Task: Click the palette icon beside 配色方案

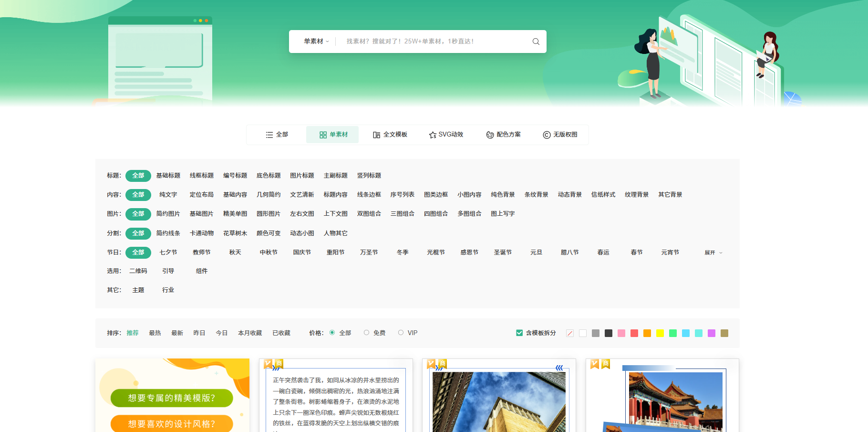Action: tap(489, 135)
